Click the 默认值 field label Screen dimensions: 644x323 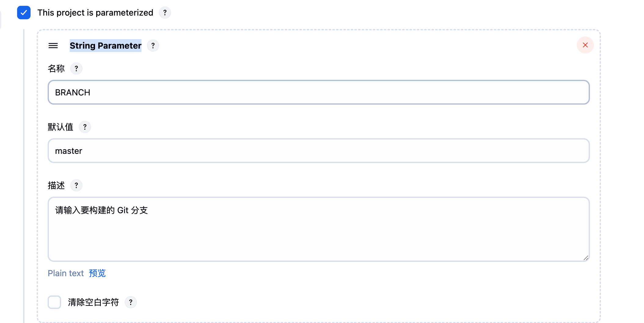click(x=60, y=127)
